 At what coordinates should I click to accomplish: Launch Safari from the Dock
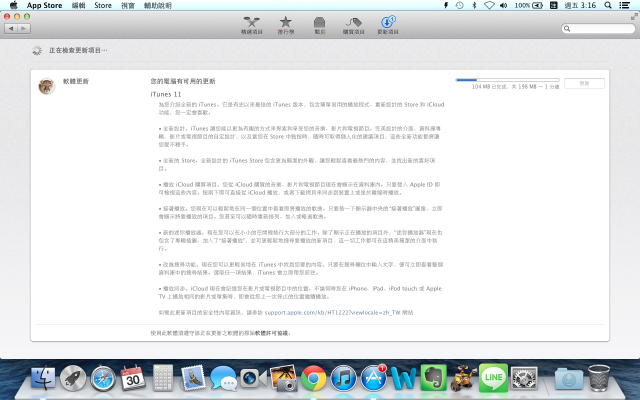[x=103, y=378]
